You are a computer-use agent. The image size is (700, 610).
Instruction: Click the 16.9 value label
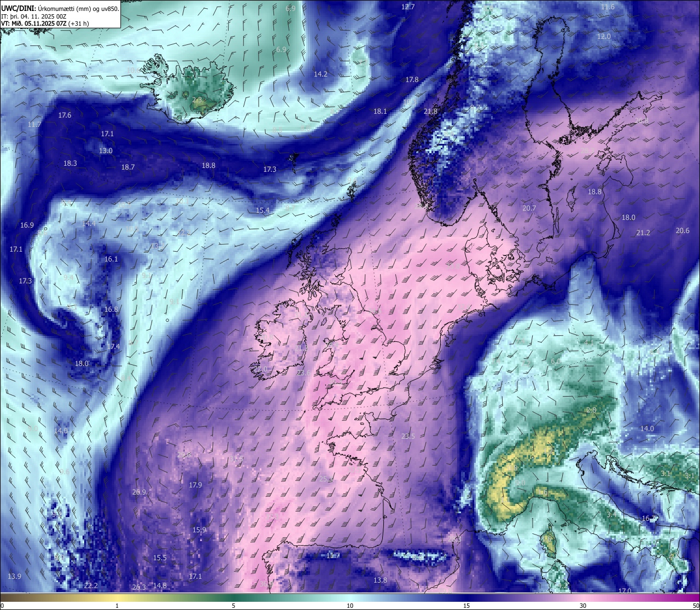pos(27,225)
